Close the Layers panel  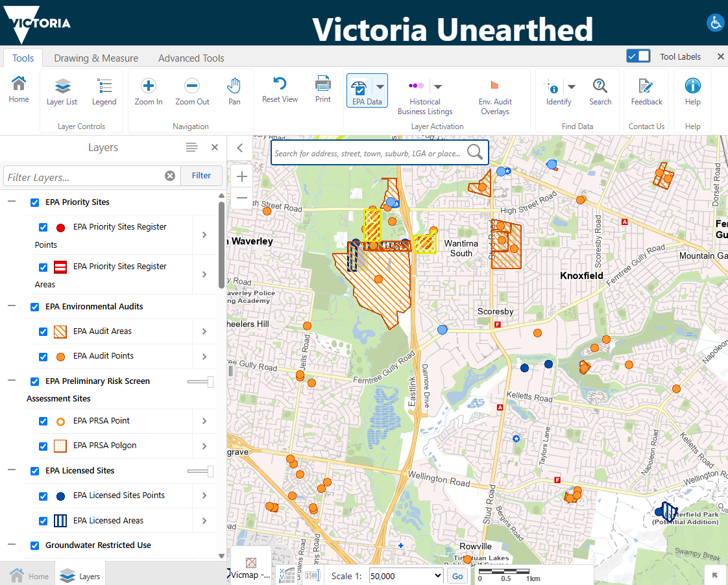pyautogui.click(x=215, y=147)
